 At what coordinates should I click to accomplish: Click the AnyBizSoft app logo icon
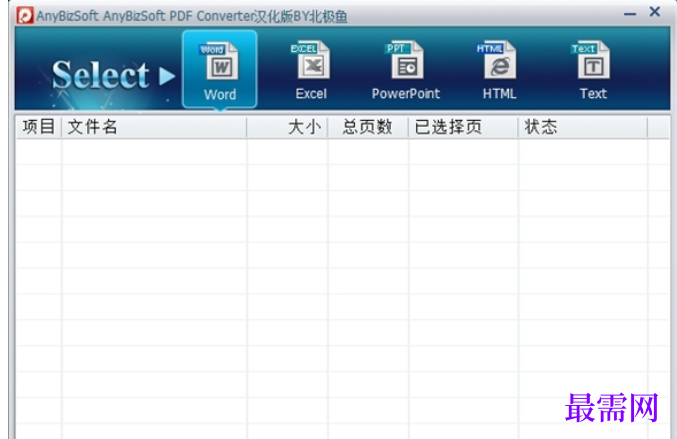[x=25, y=16]
